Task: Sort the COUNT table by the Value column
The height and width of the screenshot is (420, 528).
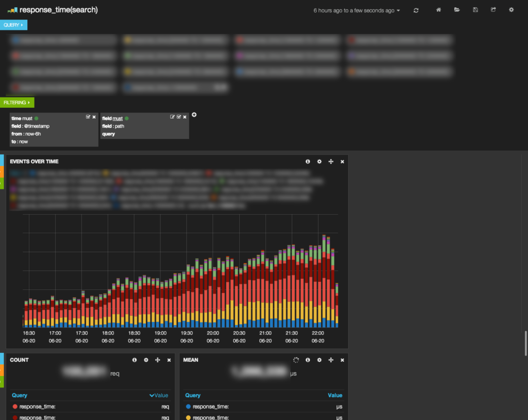Action: coord(159,395)
